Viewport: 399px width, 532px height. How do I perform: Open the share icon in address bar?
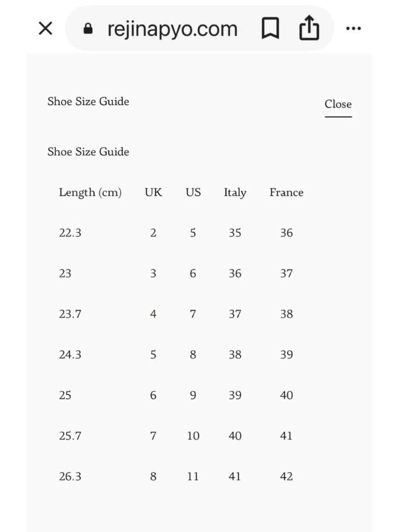(309, 28)
